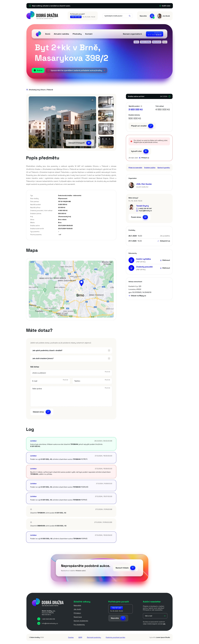The width and height of the screenshot is (199, 644).
Task: Click the location pin near Jihočeský kraj
Action: point(27,90)
